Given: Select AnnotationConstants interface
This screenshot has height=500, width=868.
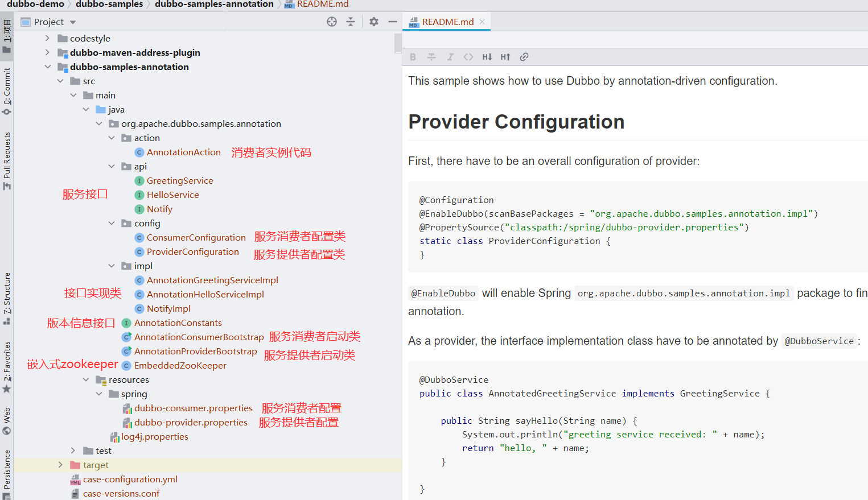Looking at the screenshot, I should (x=178, y=323).
